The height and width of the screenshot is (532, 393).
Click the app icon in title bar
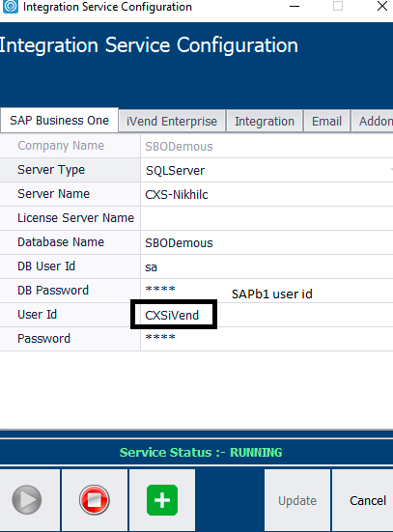coord(11,7)
